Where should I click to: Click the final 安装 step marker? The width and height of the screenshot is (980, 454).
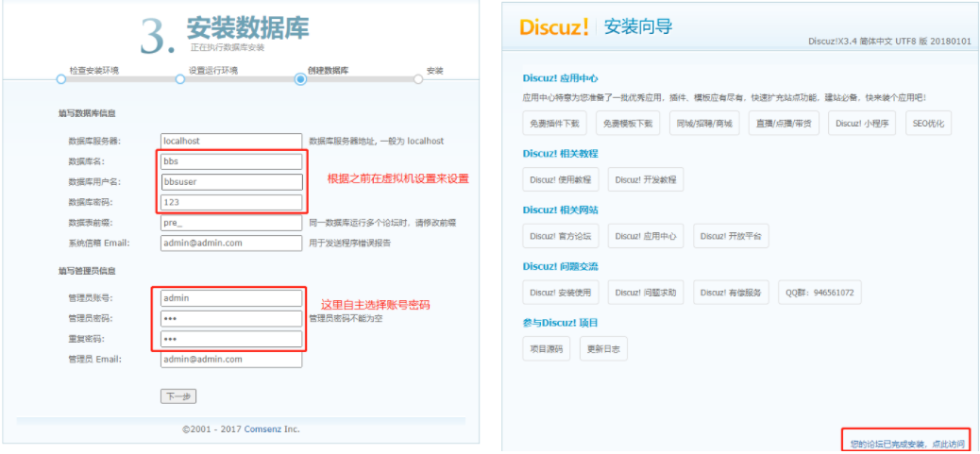(x=418, y=79)
